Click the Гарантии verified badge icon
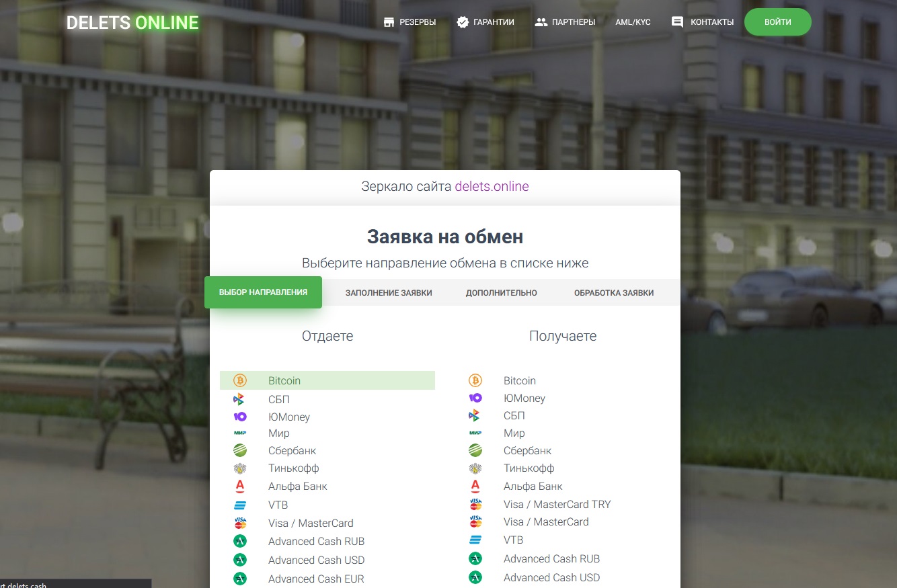Viewport: 897px width, 588px height. tap(463, 22)
